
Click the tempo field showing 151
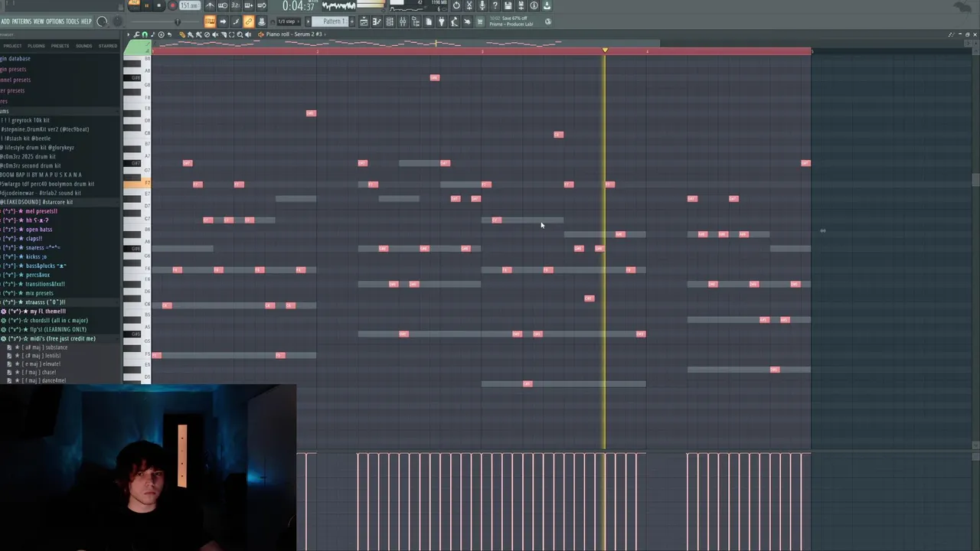tap(189, 5)
